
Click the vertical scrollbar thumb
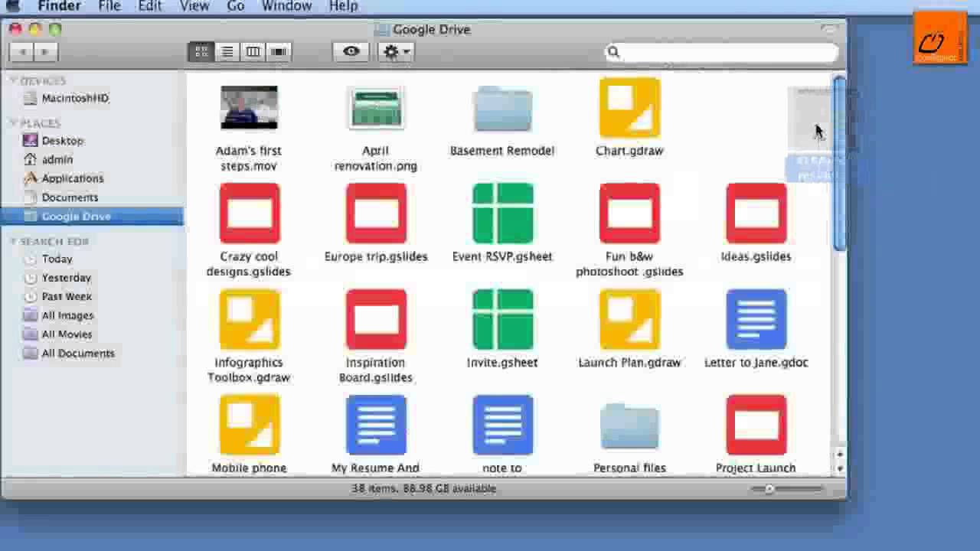(840, 164)
